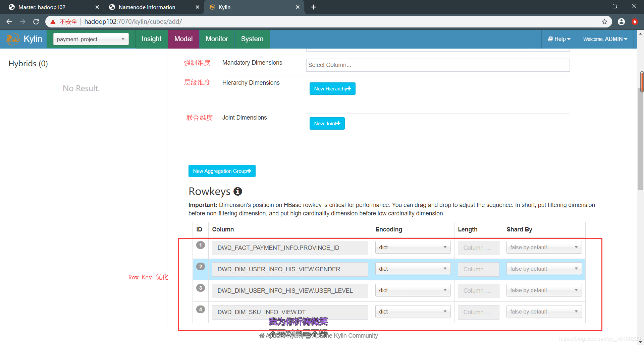Viewport: 644px width, 345px height.
Task: Expand the Help menu
Action: point(559,39)
